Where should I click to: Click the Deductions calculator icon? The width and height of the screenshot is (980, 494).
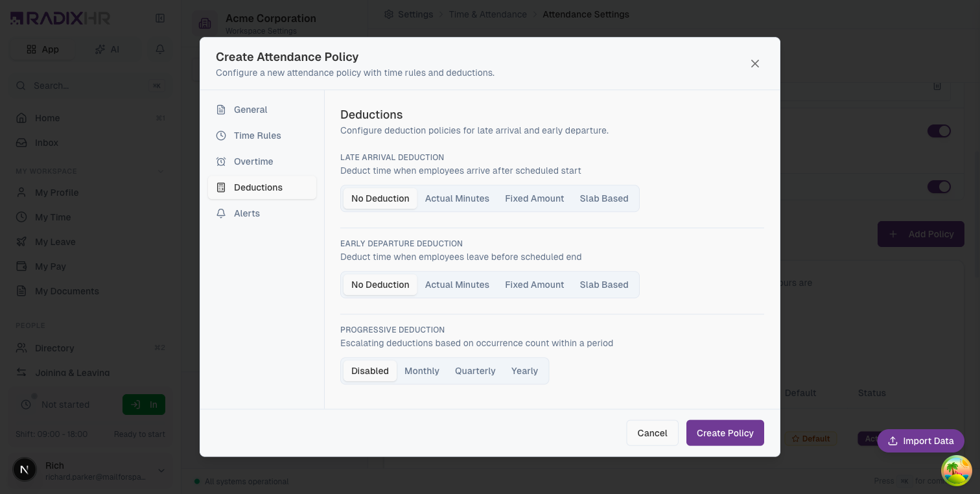pyautogui.click(x=221, y=187)
